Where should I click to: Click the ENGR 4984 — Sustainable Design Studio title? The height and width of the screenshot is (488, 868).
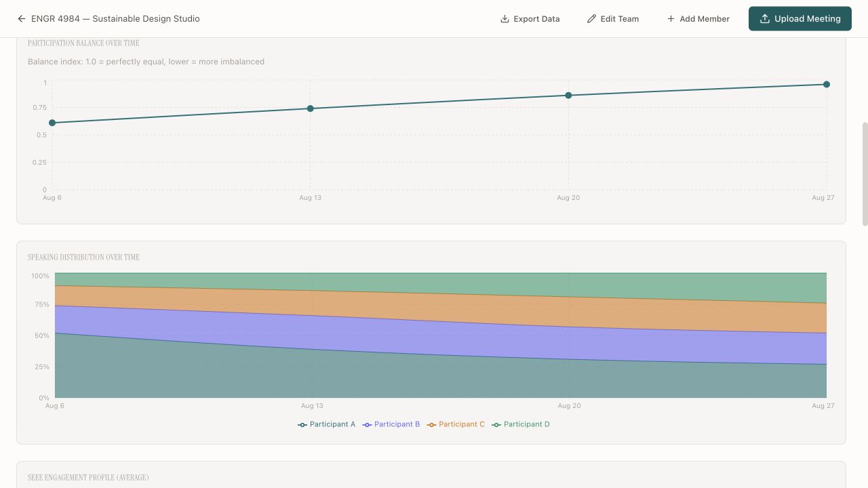pyautogui.click(x=115, y=19)
